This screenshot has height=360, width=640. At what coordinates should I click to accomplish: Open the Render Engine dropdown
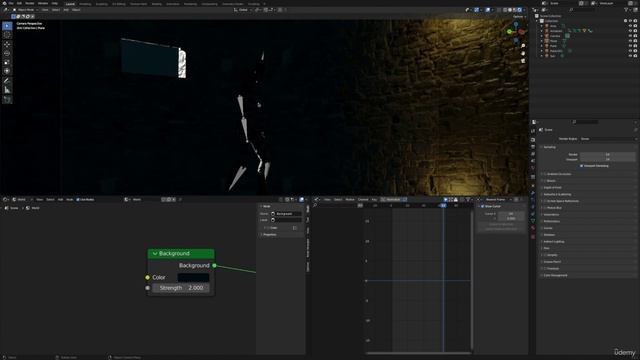click(x=608, y=139)
